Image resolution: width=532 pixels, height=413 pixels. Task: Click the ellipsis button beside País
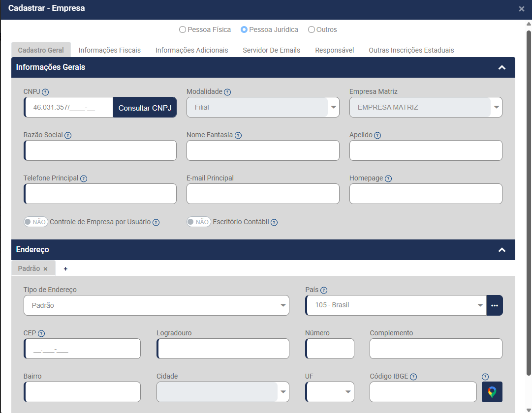[495, 305]
